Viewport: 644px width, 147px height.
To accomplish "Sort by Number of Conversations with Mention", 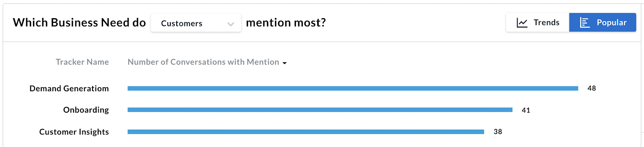I will click(x=203, y=62).
